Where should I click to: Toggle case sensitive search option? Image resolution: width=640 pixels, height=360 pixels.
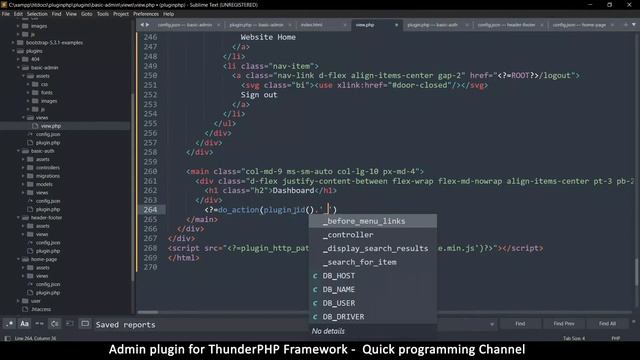[x=24, y=324]
